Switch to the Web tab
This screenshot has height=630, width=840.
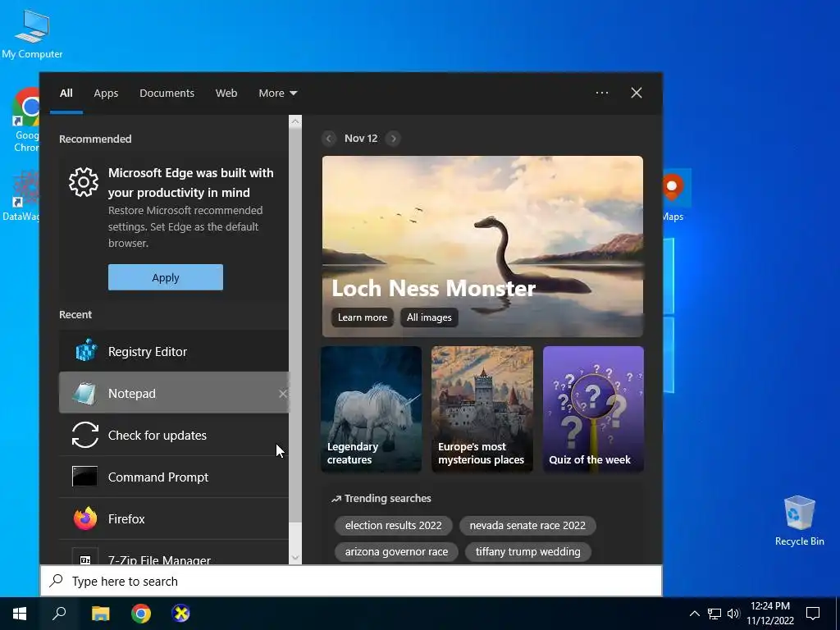point(226,94)
